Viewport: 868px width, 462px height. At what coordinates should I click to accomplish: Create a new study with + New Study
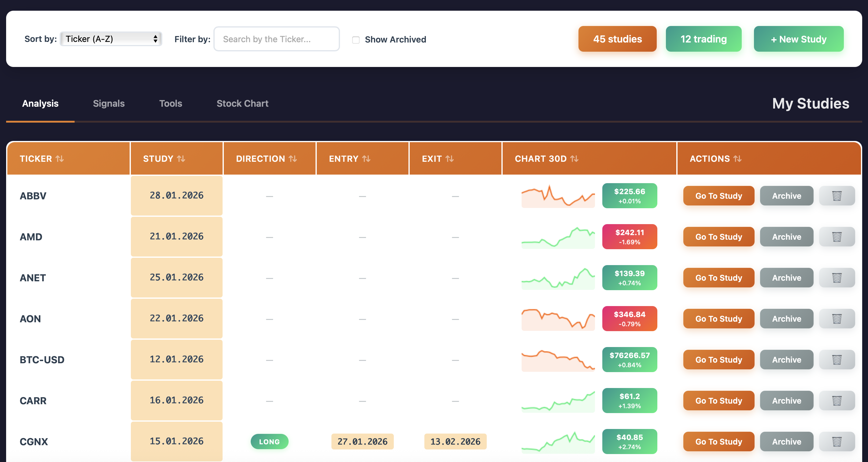pos(799,39)
